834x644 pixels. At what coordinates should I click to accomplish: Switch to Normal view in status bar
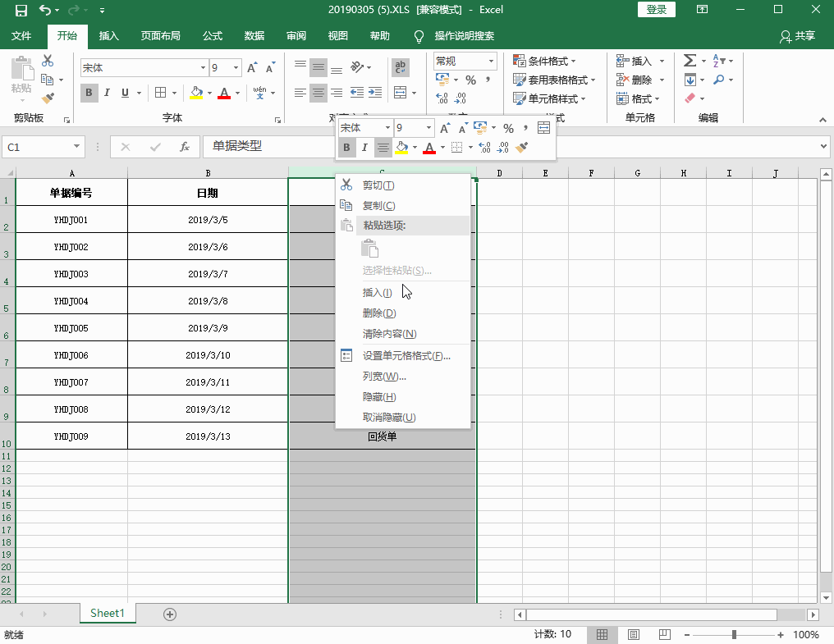tap(602, 634)
